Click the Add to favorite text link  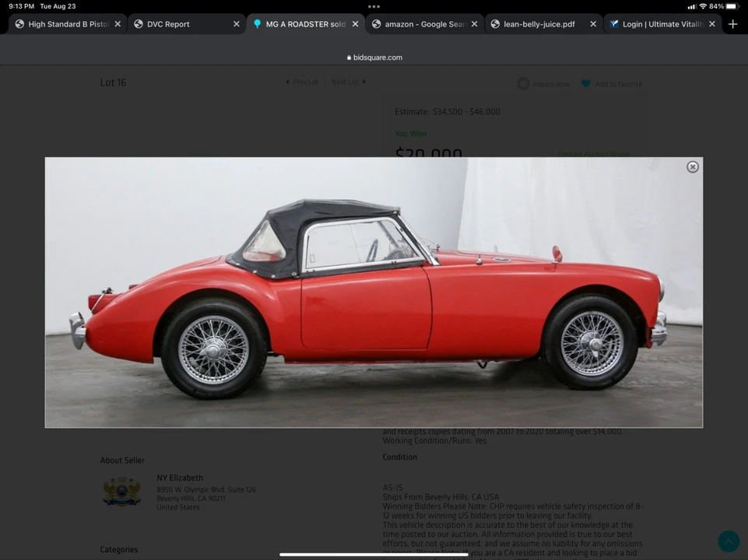(618, 84)
